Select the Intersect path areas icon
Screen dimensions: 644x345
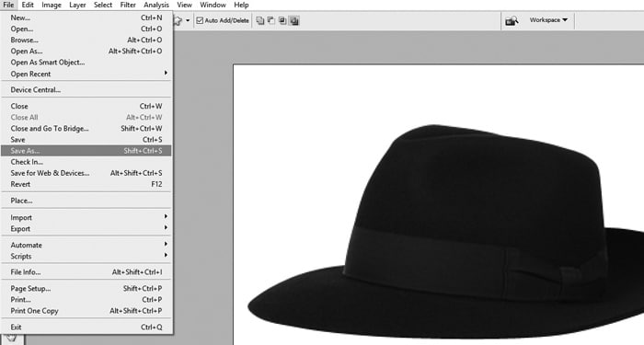pyautogui.click(x=282, y=20)
